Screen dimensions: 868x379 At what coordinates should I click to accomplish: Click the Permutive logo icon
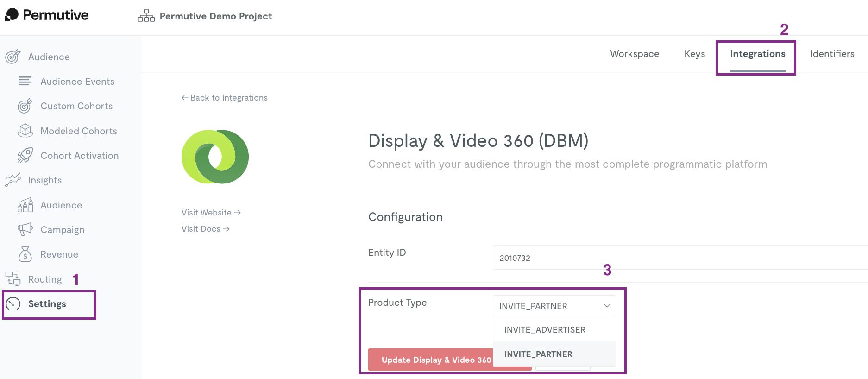pos(12,15)
